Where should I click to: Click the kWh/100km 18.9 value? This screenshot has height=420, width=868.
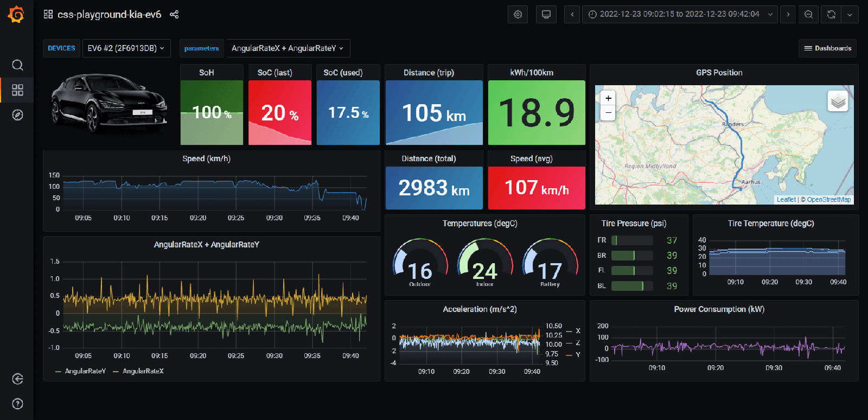point(537,113)
